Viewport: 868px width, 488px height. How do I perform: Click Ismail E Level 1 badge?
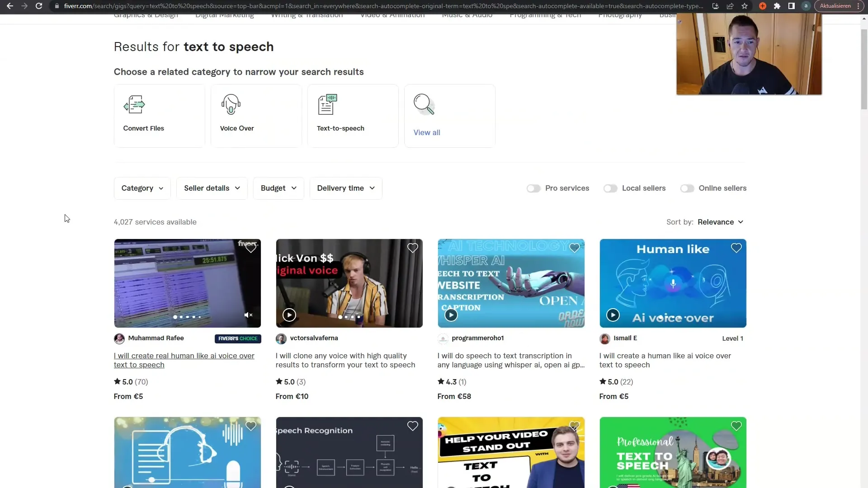(x=733, y=338)
